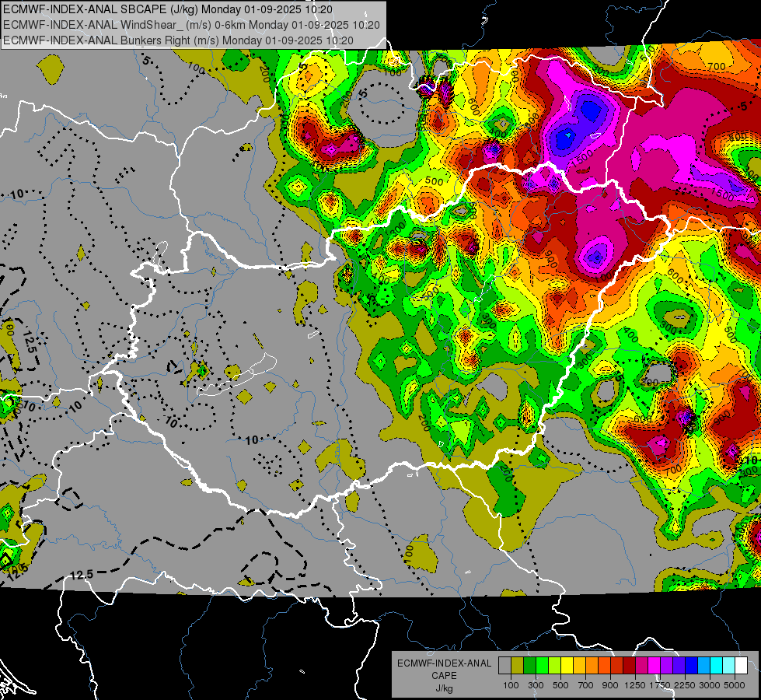Click the 1750 legend tick label

click(x=661, y=685)
